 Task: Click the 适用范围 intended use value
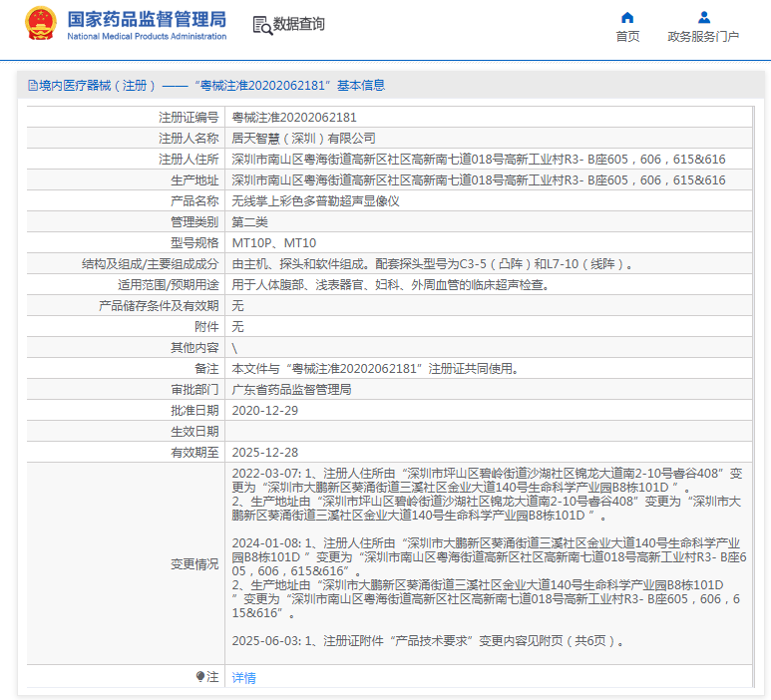pos(390,284)
